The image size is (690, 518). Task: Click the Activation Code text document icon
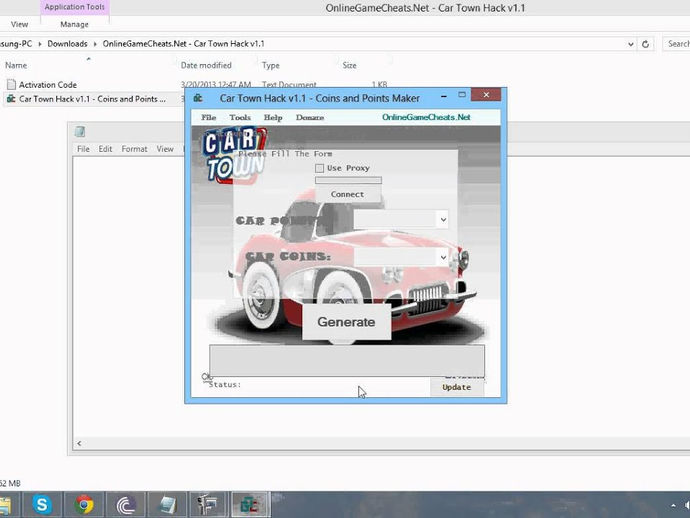(11, 84)
